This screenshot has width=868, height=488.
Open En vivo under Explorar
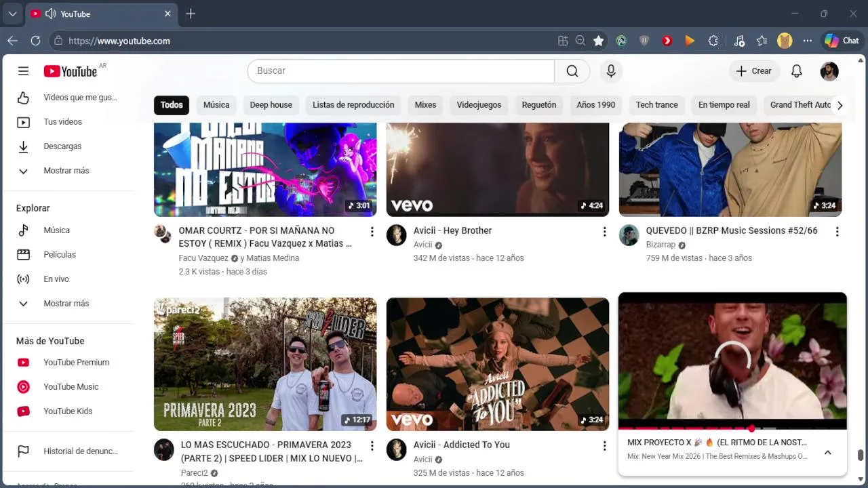click(68, 279)
